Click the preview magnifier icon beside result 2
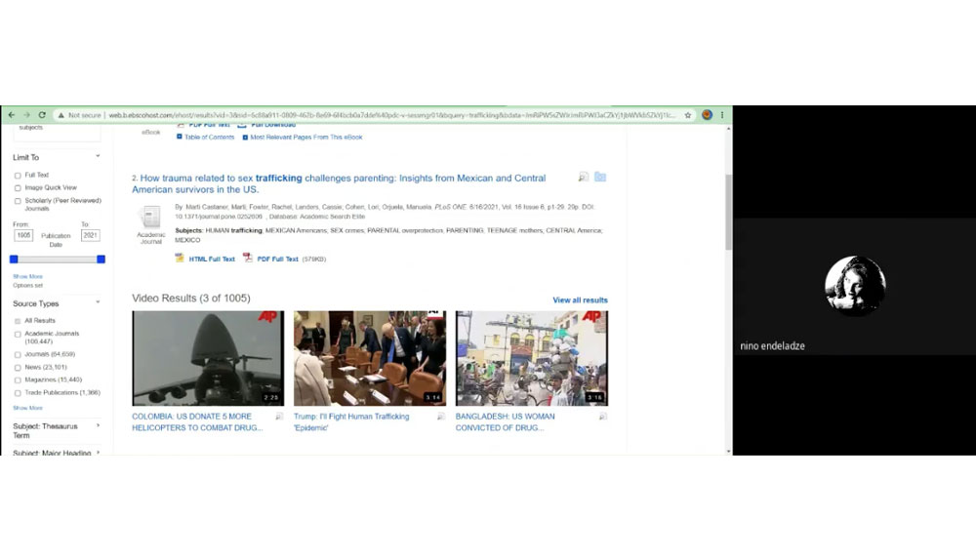The height and width of the screenshot is (560, 976). click(584, 178)
